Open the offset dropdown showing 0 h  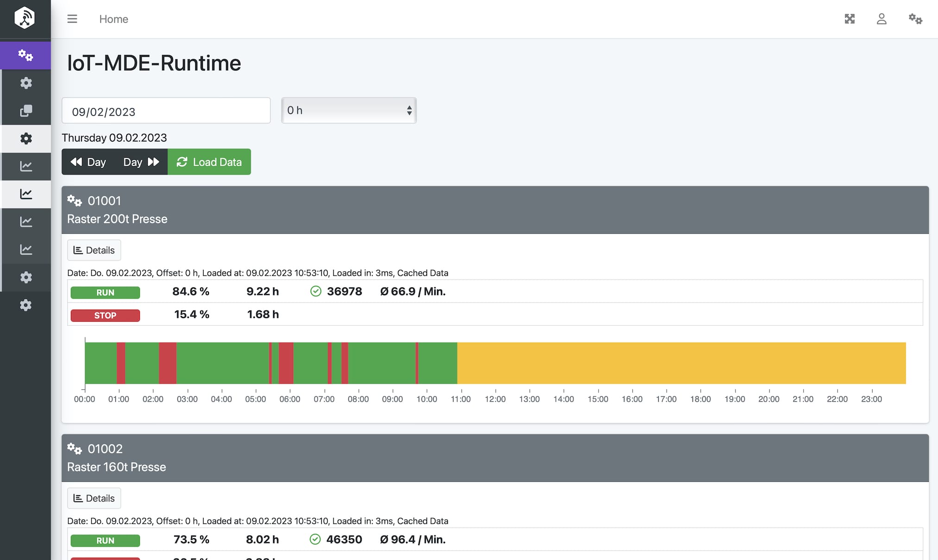point(349,110)
